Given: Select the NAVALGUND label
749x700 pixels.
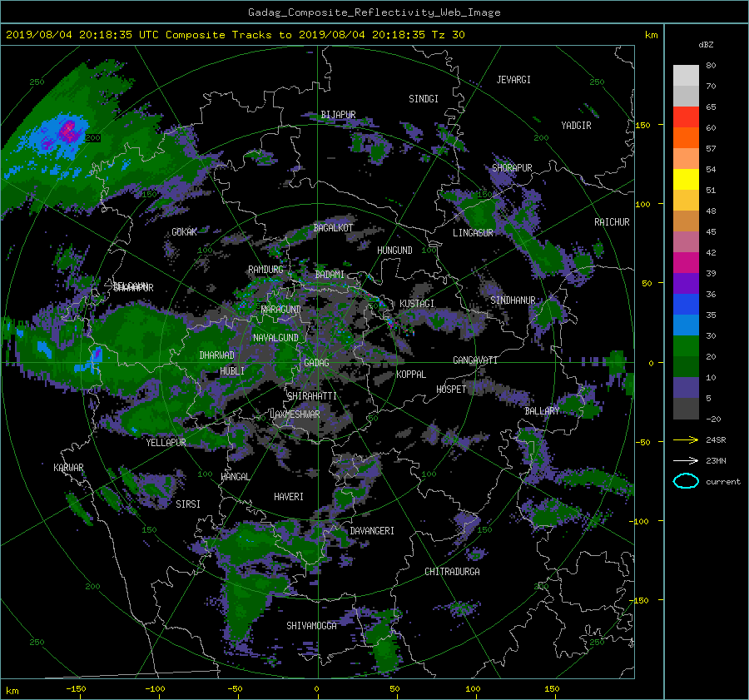Looking at the screenshot, I should pyautogui.click(x=275, y=338).
